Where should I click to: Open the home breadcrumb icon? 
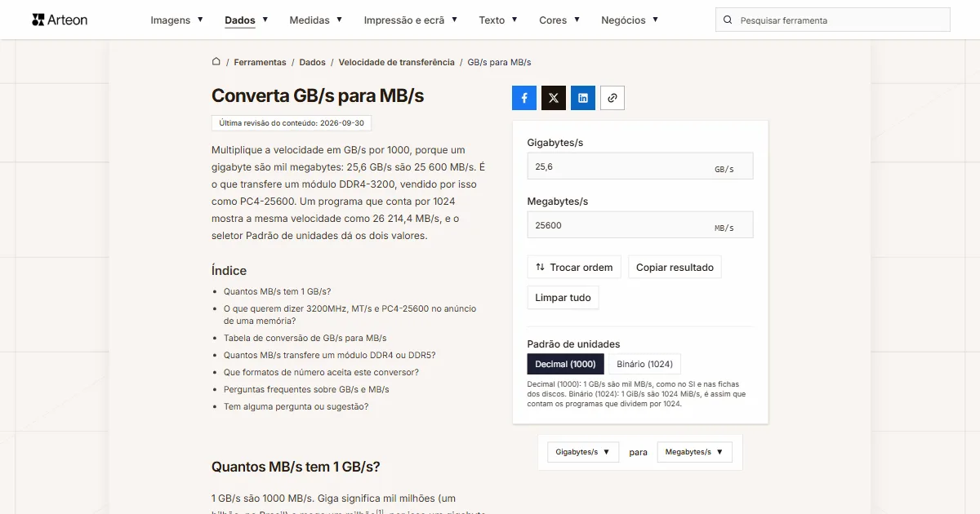[x=216, y=62]
